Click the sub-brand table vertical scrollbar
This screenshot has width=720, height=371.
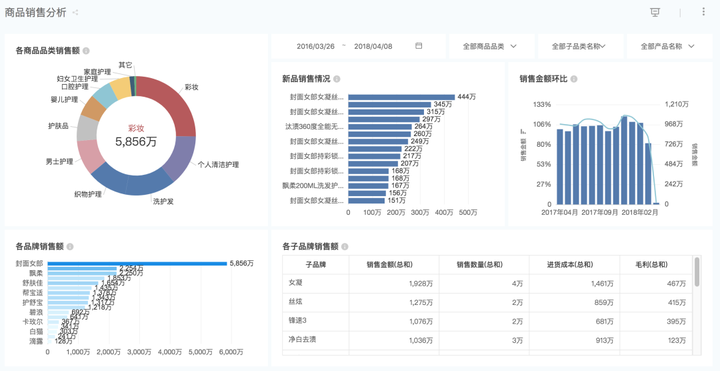tap(697, 272)
